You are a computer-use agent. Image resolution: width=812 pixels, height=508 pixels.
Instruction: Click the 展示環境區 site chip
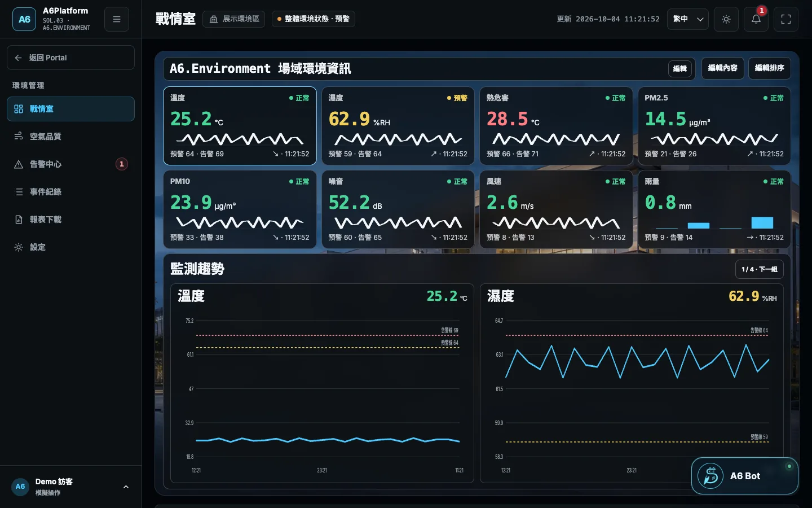(234, 19)
